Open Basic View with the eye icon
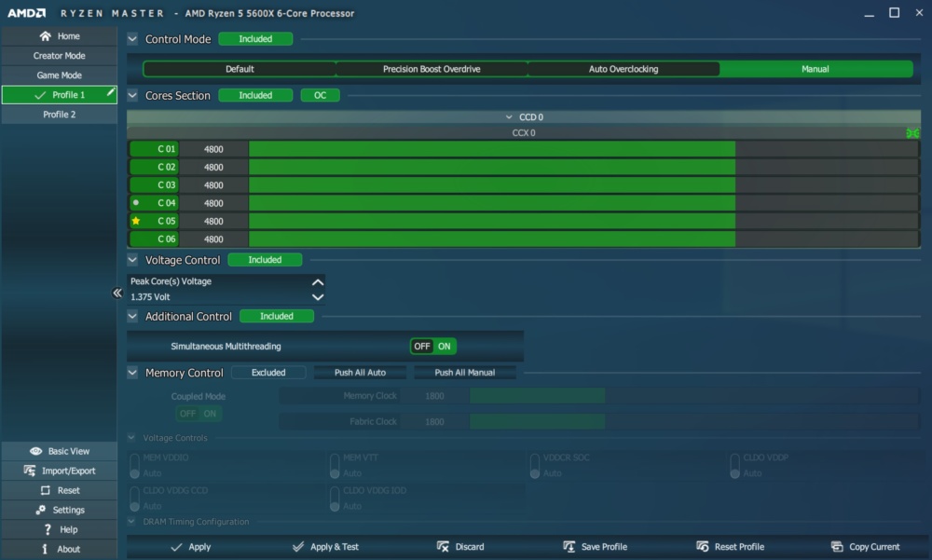The height and width of the screenshot is (560, 932). (x=36, y=451)
